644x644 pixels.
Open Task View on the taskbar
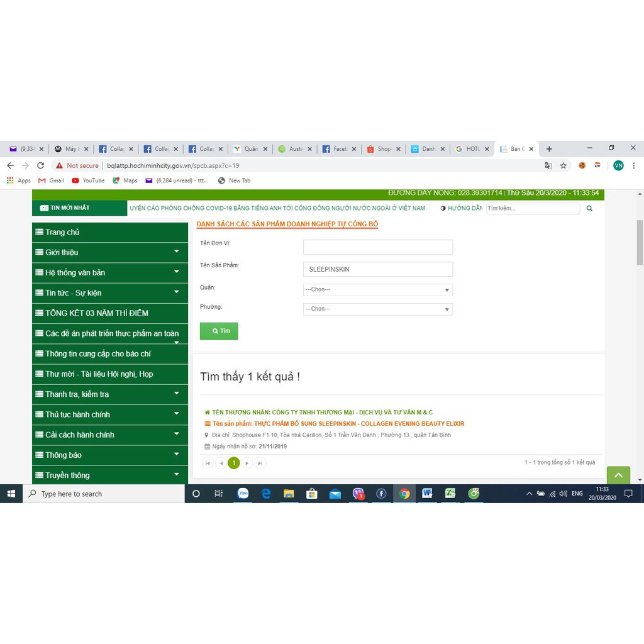218,494
